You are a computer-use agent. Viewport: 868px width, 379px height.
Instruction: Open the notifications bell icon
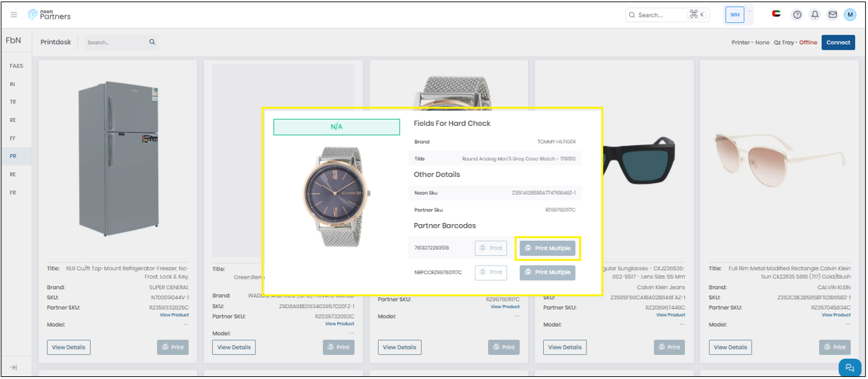815,15
